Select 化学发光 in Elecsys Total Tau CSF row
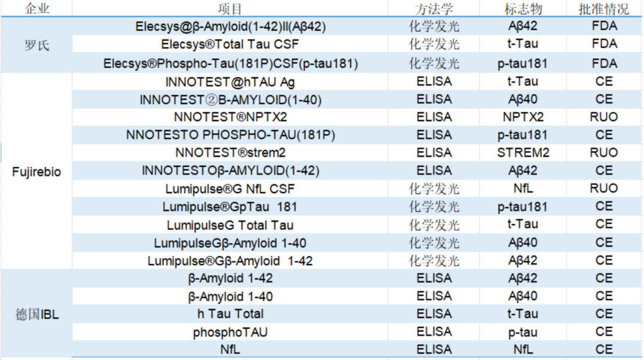The image size is (644, 360). pos(434,44)
